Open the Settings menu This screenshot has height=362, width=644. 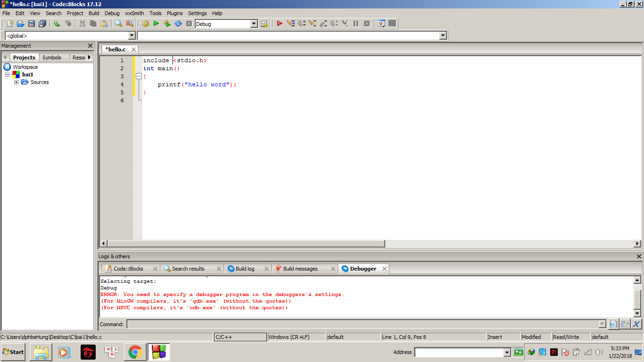coord(197,13)
